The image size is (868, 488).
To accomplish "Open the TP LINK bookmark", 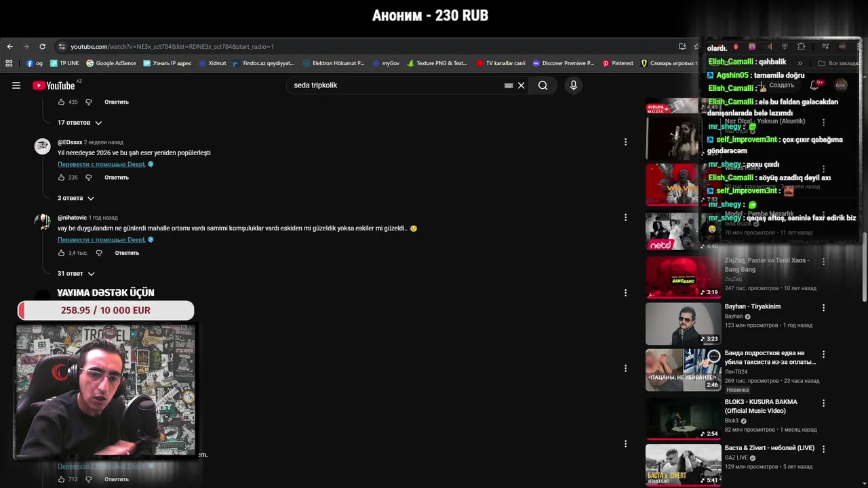I will coord(64,63).
